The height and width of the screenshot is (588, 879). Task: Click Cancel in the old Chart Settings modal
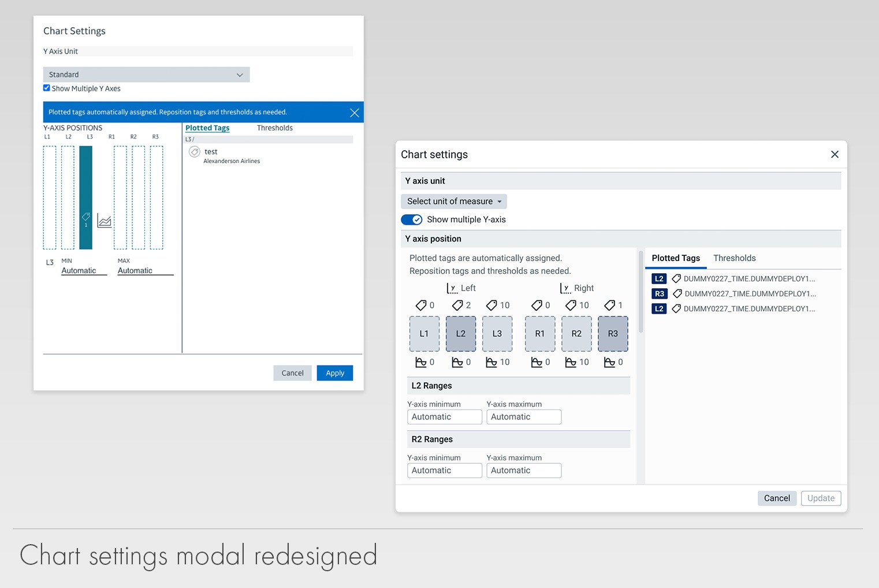point(292,373)
